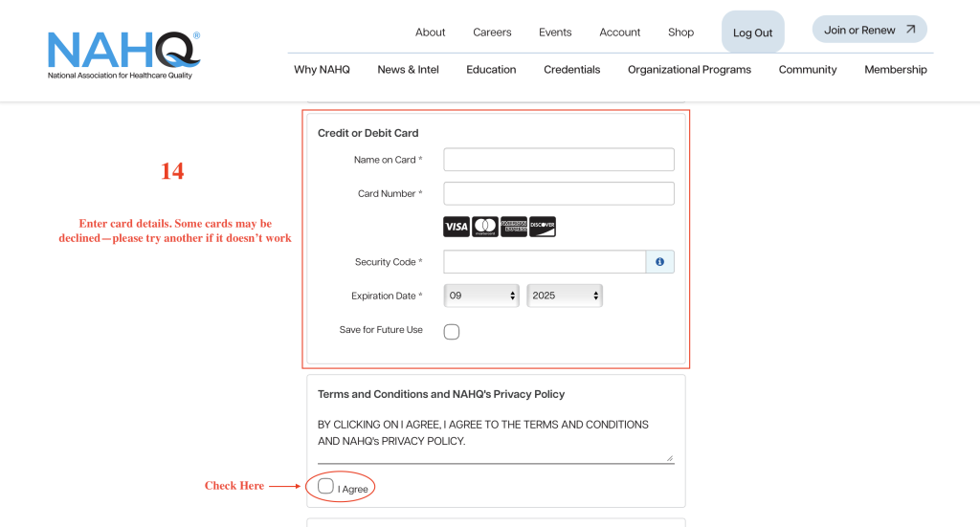Click the American Express card icon
This screenshot has height=527, width=980.
pyautogui.click(x=514, y=227)
